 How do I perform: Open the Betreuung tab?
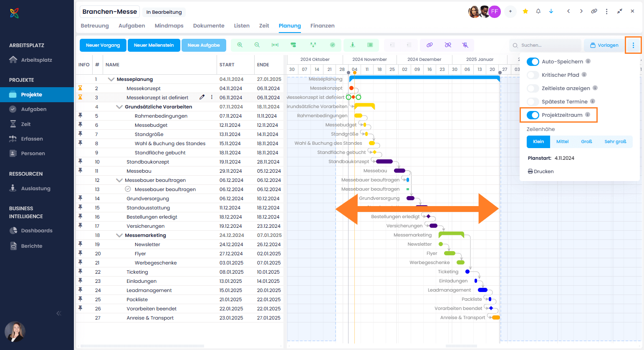[x=95, y=26]
